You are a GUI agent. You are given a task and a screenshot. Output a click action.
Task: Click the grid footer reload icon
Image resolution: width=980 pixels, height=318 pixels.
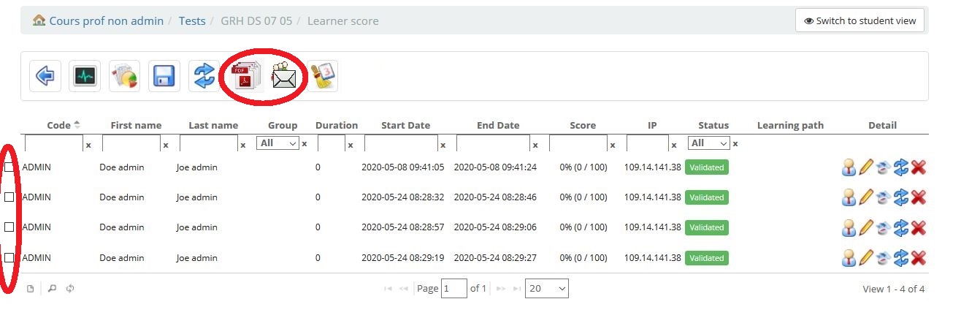click(x=70, y=289)
